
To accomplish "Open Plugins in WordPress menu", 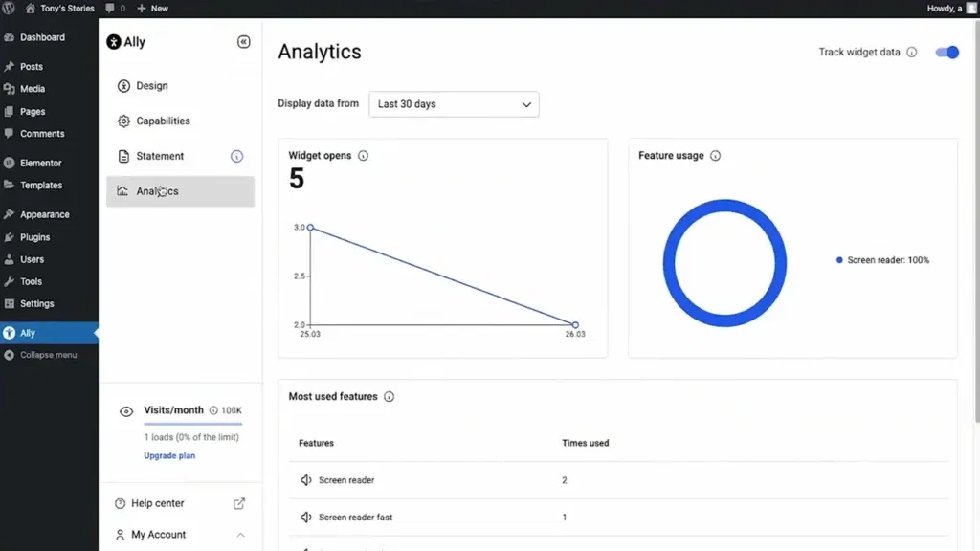I will 34,237.
